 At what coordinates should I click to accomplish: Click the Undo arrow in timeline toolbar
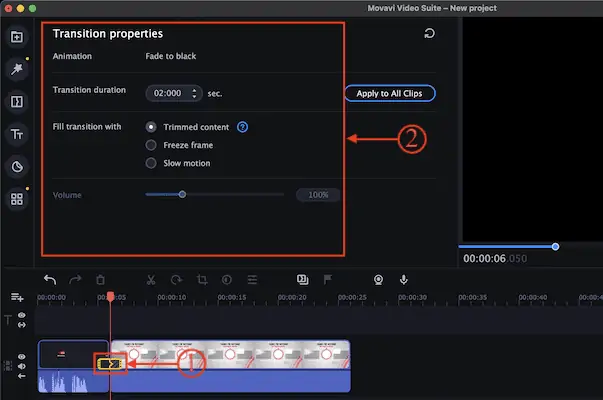(50, 280)
